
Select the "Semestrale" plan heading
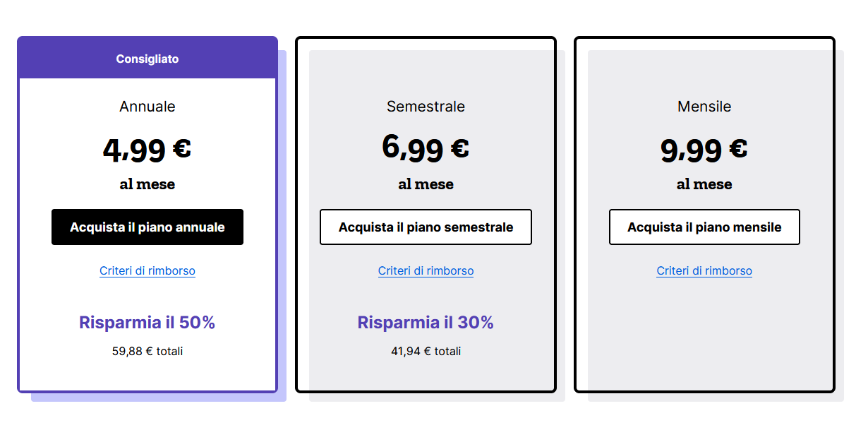[426, 107]
